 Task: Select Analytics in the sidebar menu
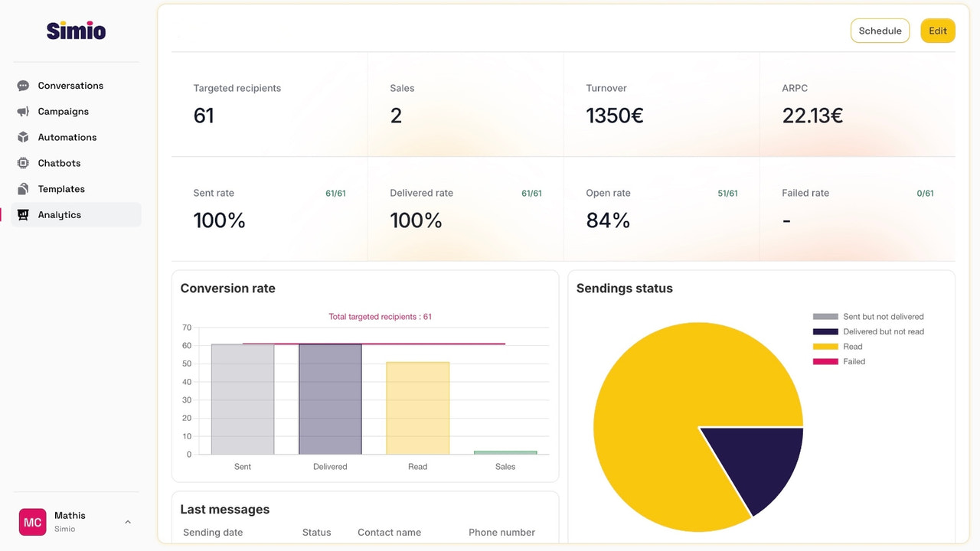[61, 214]
